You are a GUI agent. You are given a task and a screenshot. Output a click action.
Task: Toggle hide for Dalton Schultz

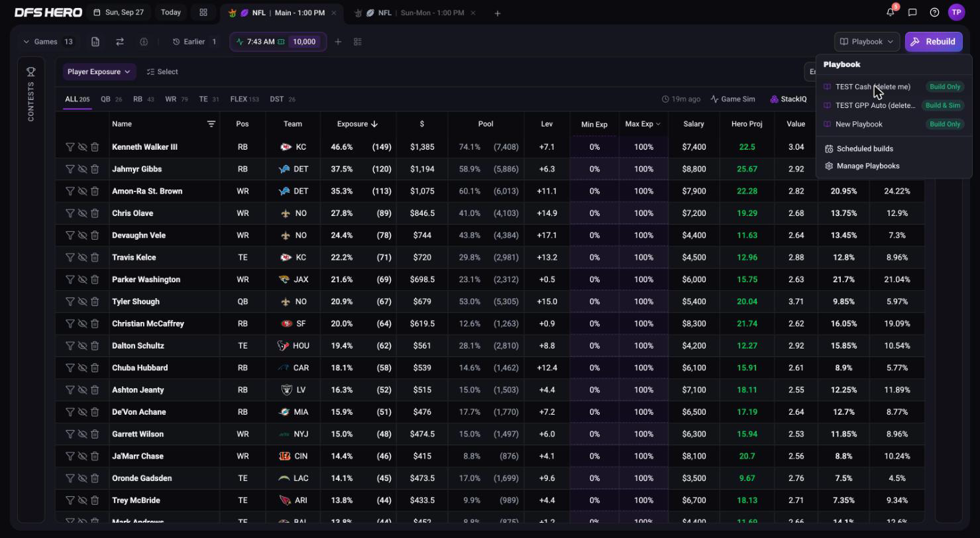tap(82, 346)
